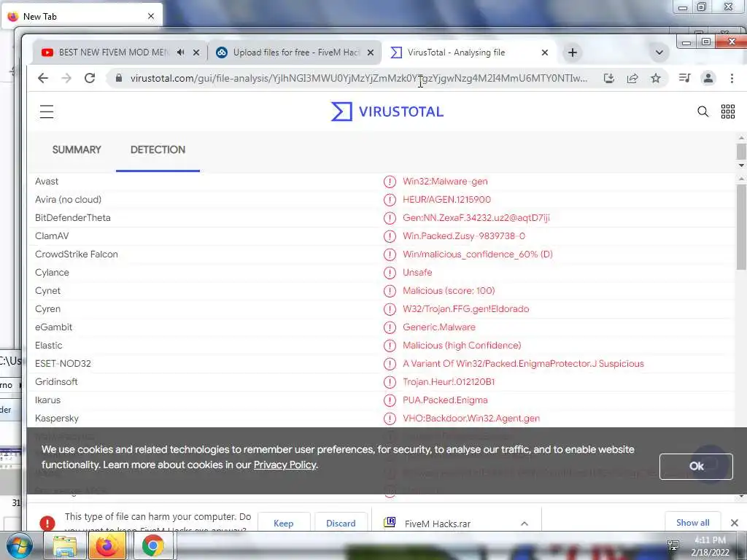Viewport: 747px width, 560px height.
Task: Click the virustotal.com address bar URL
Action: click(359, 78)
